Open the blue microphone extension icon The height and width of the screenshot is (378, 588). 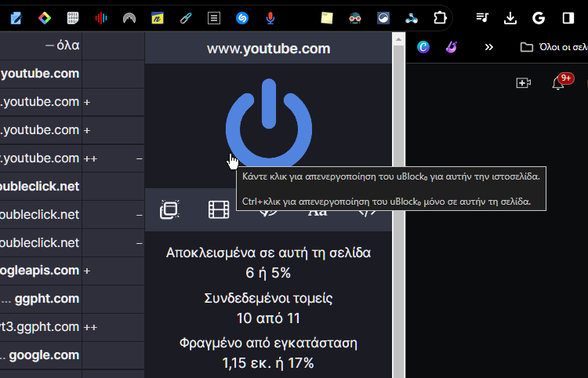pyautogui.click(x=270, y=18)
